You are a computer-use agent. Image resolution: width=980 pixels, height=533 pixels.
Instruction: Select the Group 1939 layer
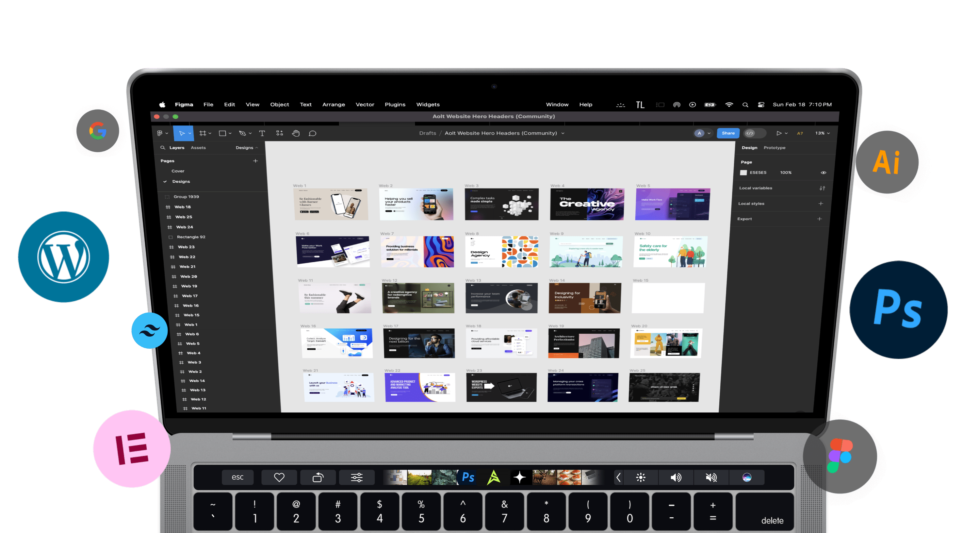click(186, 197)
